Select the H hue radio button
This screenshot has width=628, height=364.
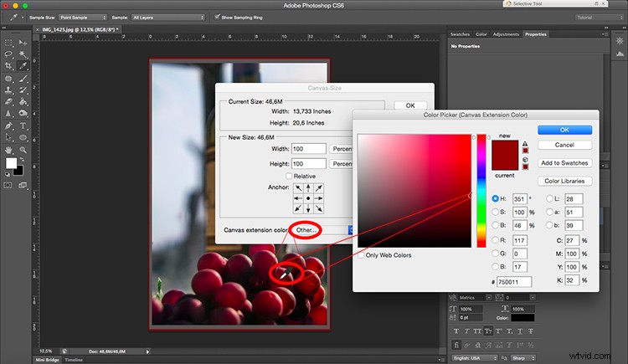pyautogui.click(x=495, y=198)
